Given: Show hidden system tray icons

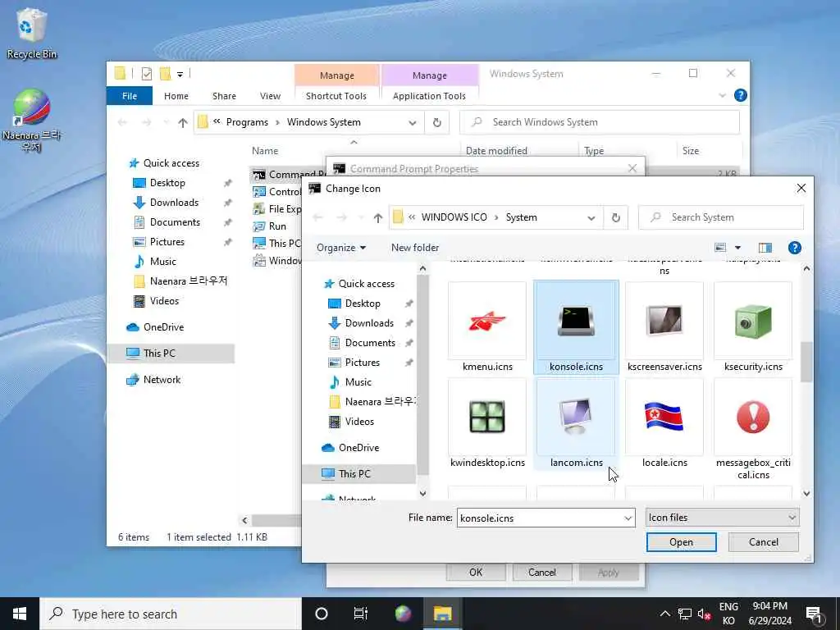Looking at the screenshot, I should point(664,614).
